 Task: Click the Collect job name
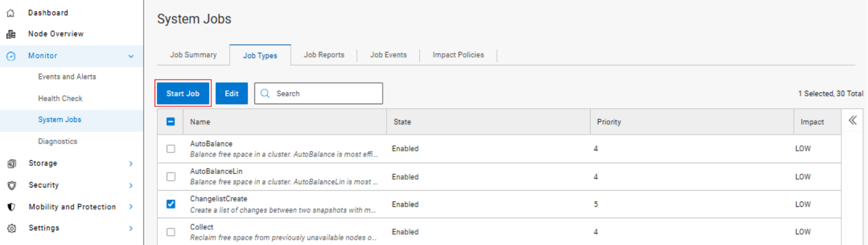point(202,227)
